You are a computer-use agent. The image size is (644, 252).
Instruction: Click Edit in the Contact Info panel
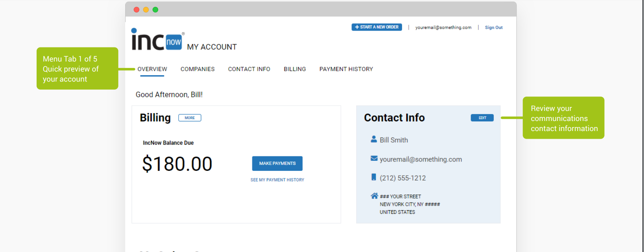(x=482, y=118)
